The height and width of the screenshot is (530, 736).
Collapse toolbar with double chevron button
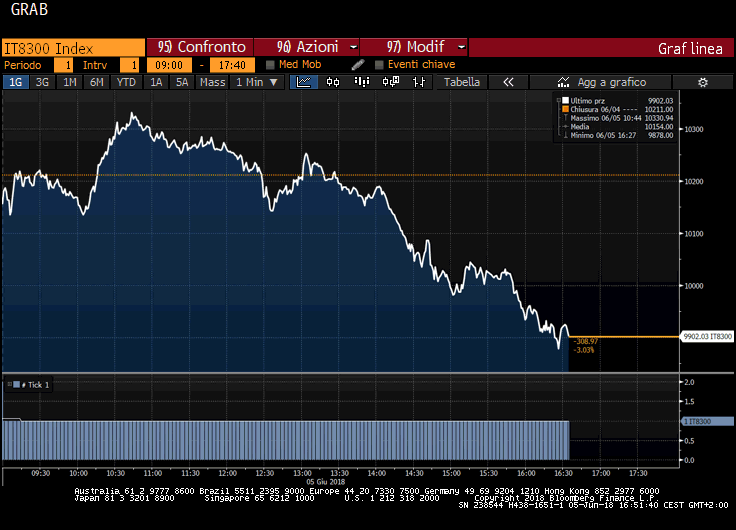tap(508, 82)
